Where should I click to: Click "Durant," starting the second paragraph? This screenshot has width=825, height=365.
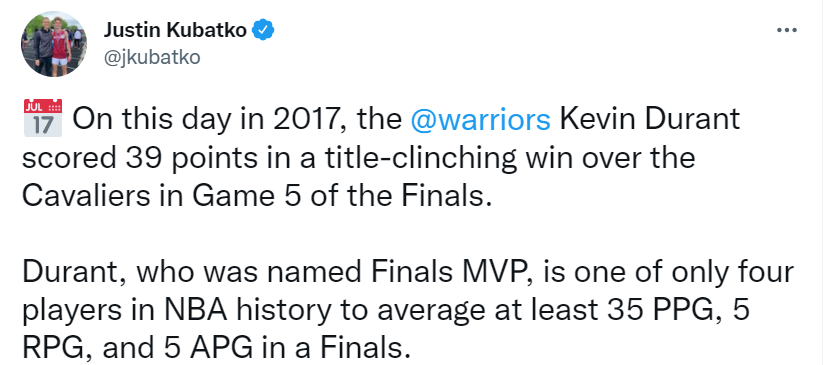point(75,273)
